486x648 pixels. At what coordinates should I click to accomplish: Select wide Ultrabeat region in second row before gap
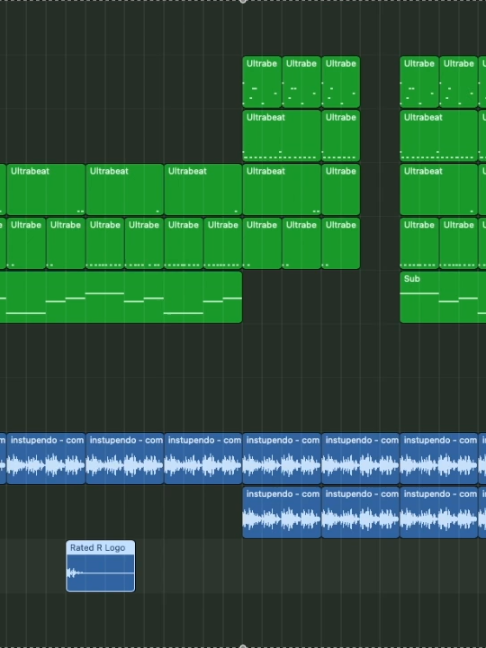coord(281,136)
